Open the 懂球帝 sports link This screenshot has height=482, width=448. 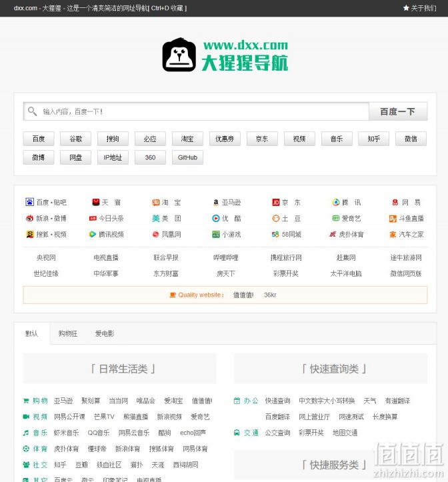[x=97, y=449]
